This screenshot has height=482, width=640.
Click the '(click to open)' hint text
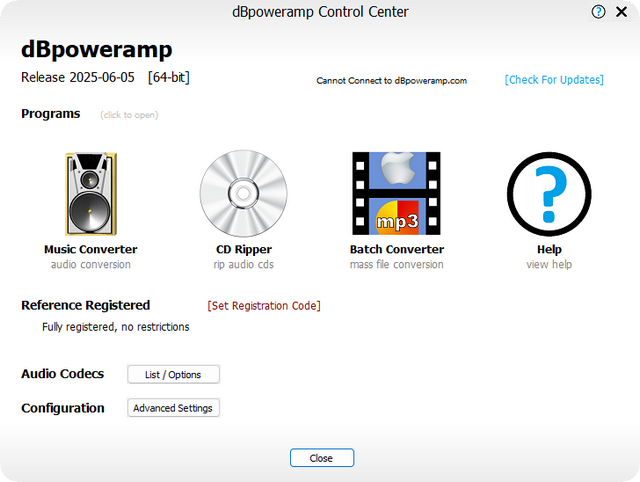point(129,115)
